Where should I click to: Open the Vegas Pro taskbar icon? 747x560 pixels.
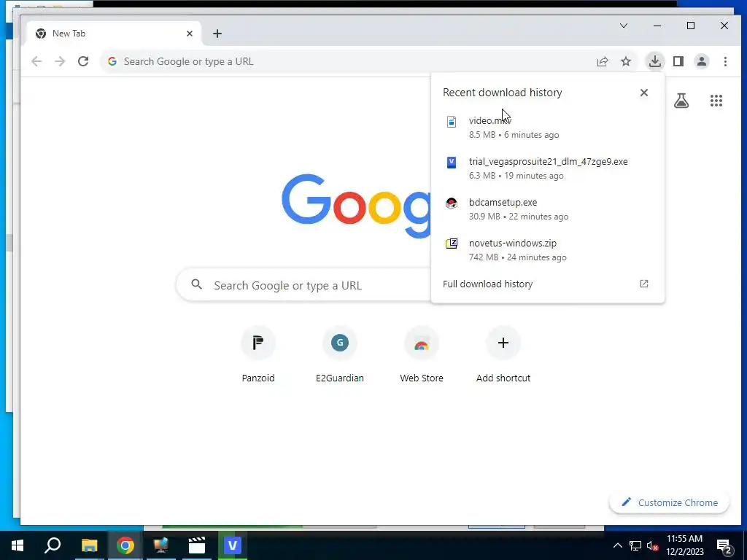coord(233,545)
